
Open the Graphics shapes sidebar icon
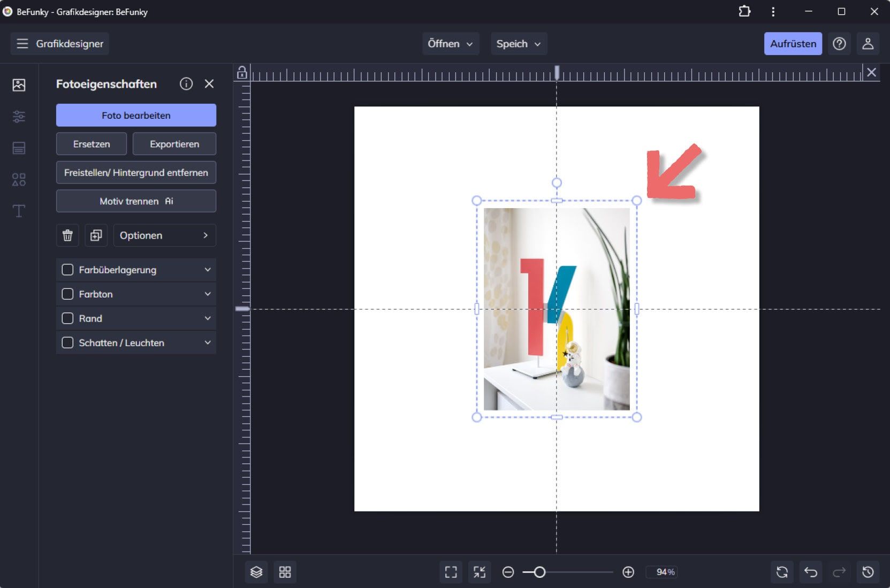19,179
